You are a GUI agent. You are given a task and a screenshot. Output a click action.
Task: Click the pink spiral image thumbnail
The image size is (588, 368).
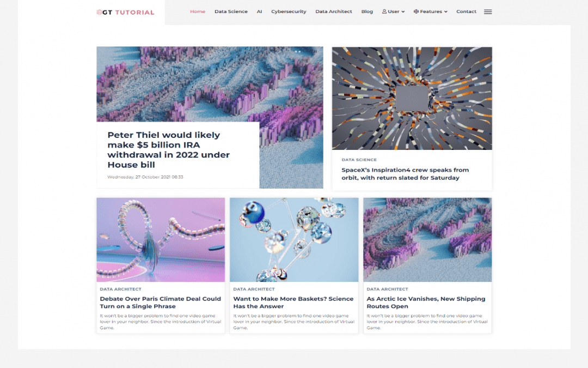click(161, 240)
